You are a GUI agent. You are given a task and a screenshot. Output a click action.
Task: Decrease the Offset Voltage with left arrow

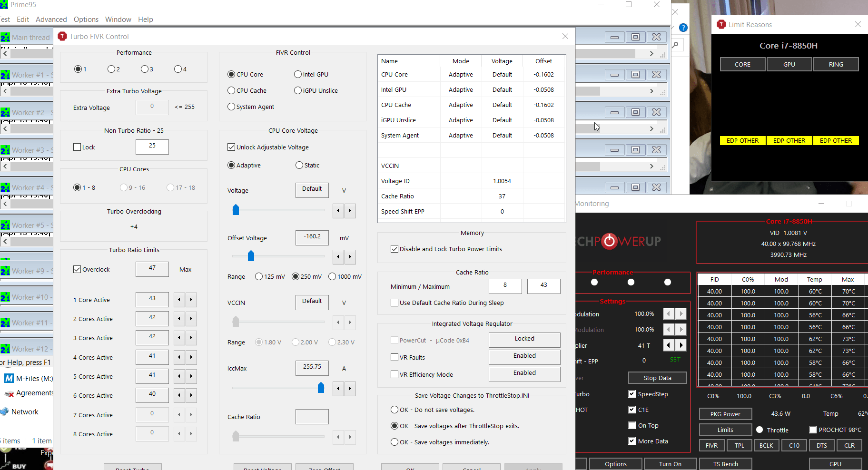coord(338,257)
